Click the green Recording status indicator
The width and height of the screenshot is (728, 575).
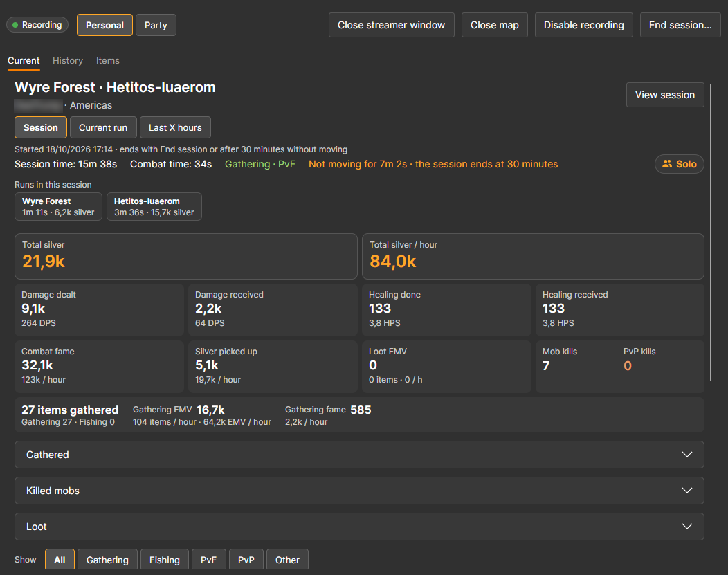pos(37,25)
